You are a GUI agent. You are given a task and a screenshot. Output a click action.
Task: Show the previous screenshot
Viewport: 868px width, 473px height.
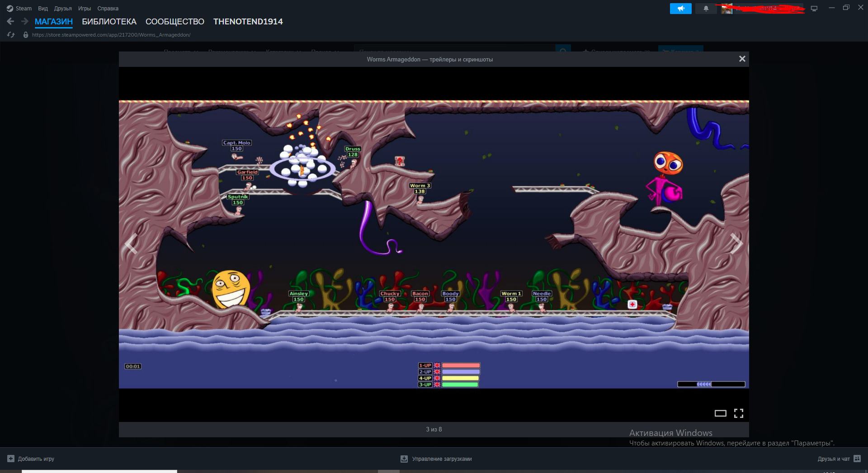(131, 244)
